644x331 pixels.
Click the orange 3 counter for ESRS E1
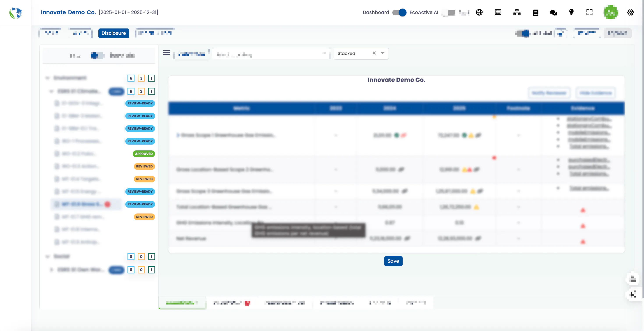point(141,92)
